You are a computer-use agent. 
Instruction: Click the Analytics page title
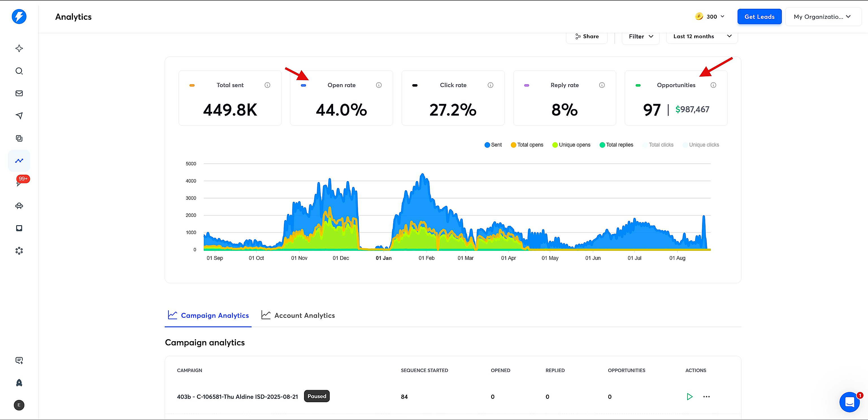click(73, 17)
